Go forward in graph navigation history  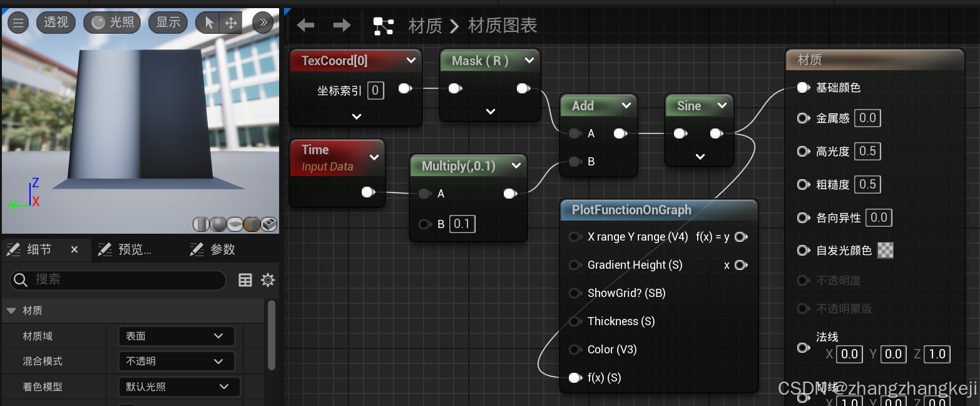[x=342, y=25]
